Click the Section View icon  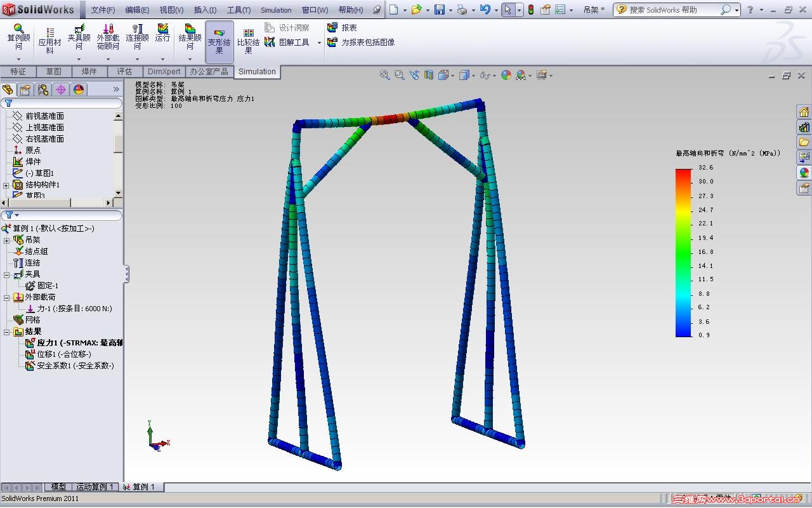429,75
